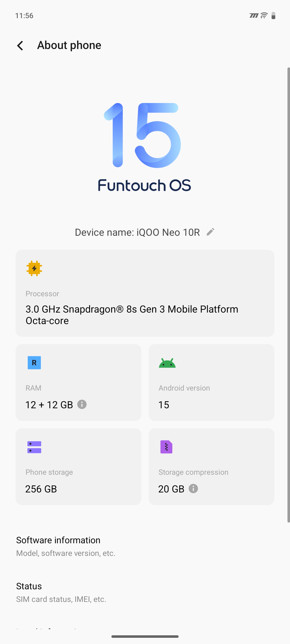Tap the blue RAM icon
The width and height of the screenshot is (290, 644).
click(x=34, y=362)
